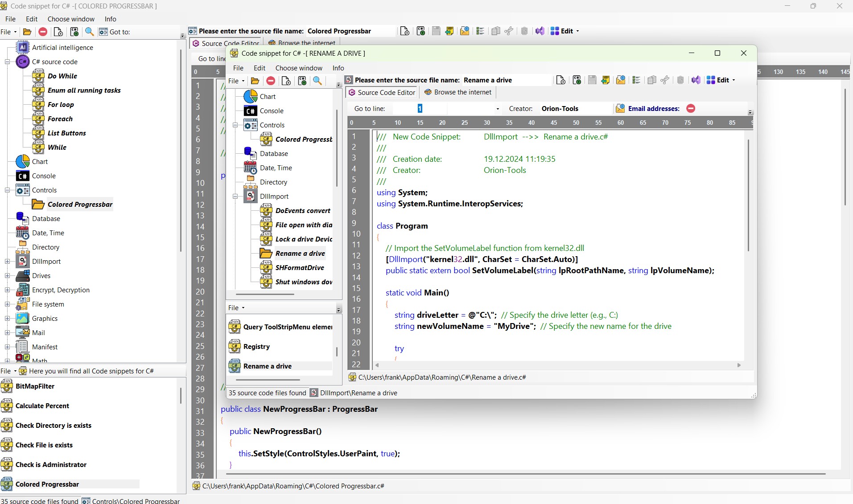853x504 pixels.
Task: Open Visual Studio icon in Rename a drive toolbar
Action: (x=696, y=80)
